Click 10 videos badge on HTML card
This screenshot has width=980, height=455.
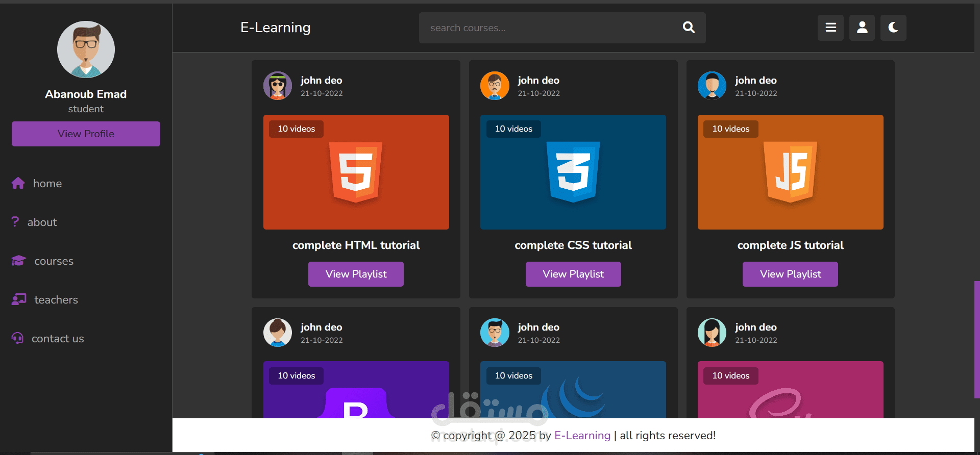297,129
